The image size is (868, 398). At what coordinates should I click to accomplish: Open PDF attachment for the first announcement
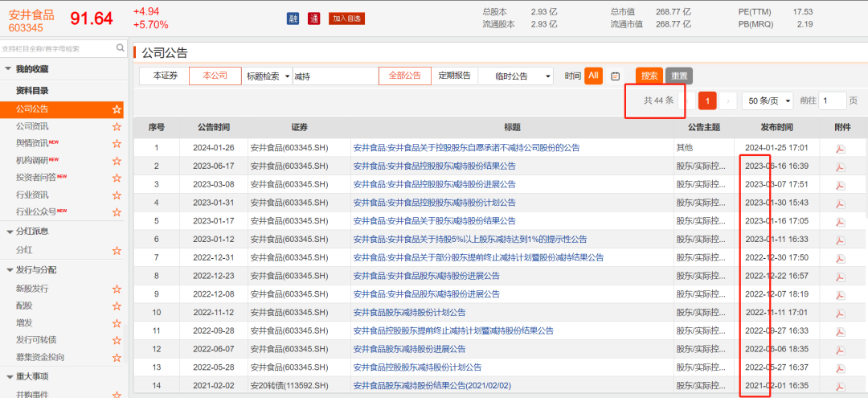pos(841,148)
